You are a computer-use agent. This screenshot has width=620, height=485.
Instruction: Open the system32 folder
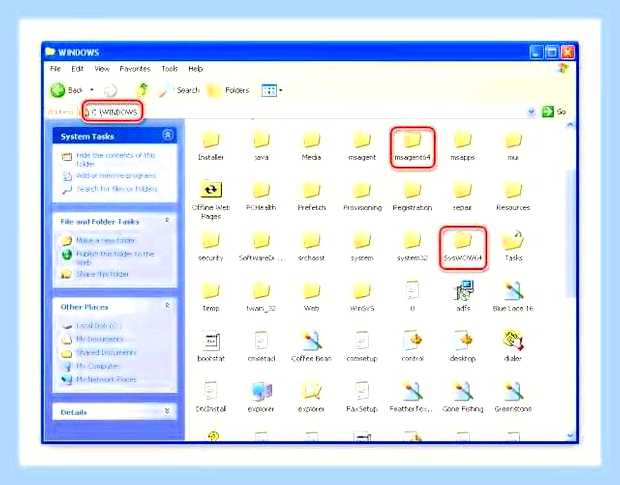(x=412, y=247)
